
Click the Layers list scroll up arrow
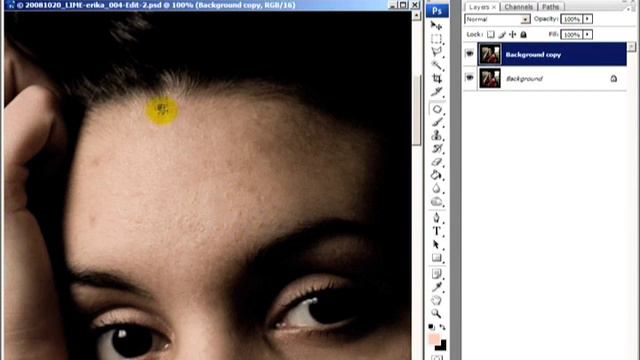(631, 47)
